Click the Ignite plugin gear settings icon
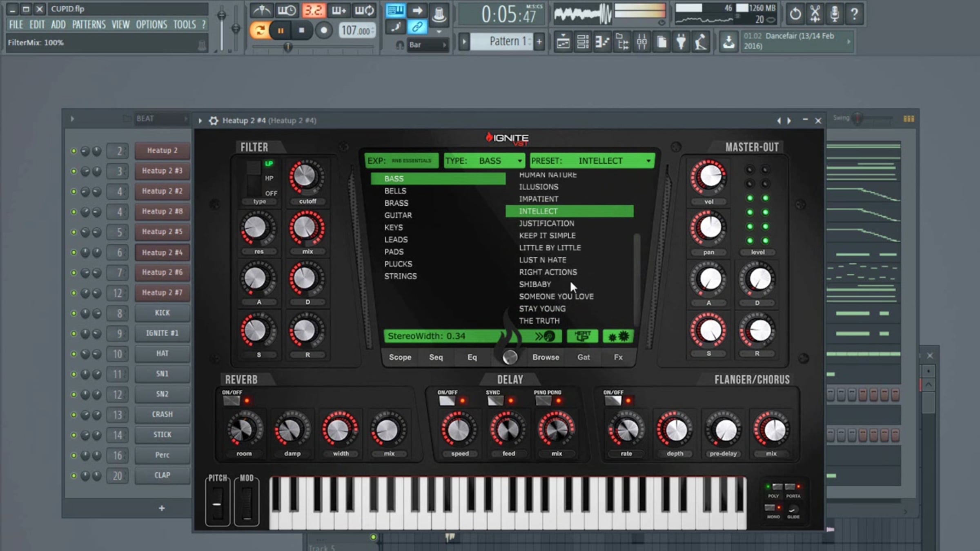The width and height of the screenshot is (980, 551). pyautogui.click(x=214, y=120)
